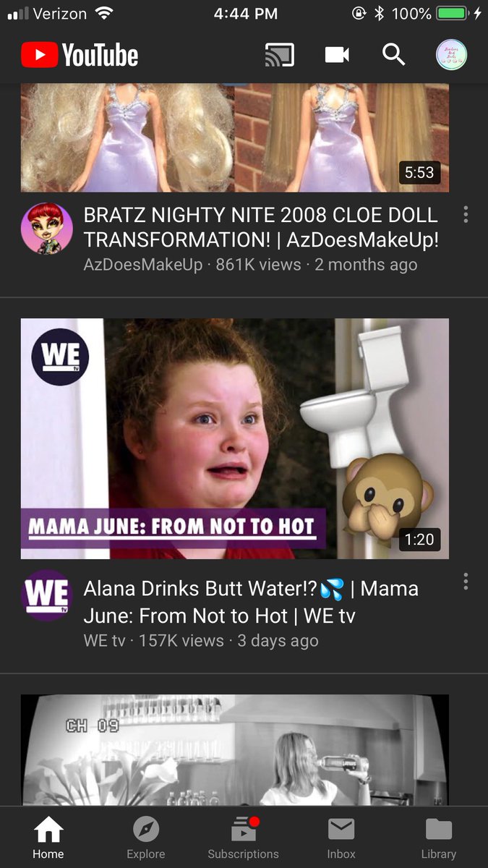Viewport: 488px width, 868px height.
Task: Tap the YouTube logo
Action: click(80, 55)
